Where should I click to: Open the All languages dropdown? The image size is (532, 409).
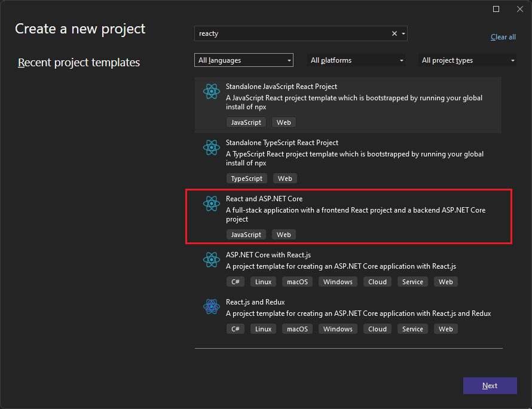(243, 60)
